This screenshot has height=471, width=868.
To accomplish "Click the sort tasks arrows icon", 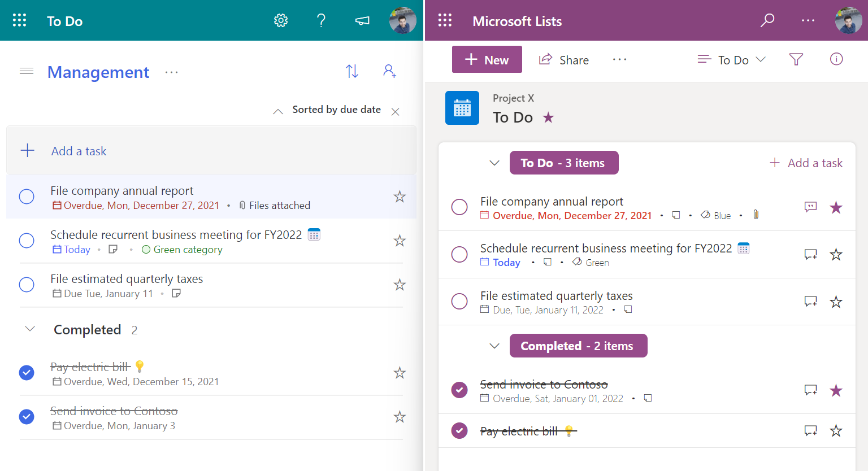I will [352, 71].
